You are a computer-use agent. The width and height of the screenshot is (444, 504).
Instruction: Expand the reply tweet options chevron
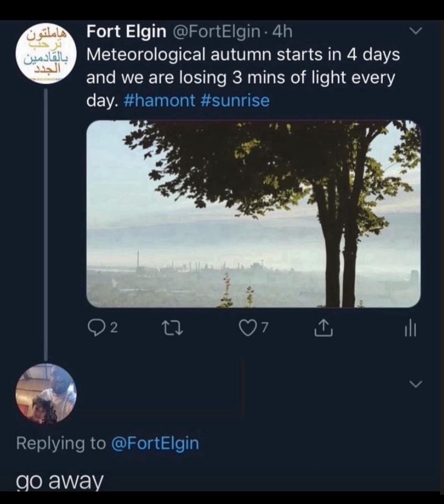coord(415,384)
